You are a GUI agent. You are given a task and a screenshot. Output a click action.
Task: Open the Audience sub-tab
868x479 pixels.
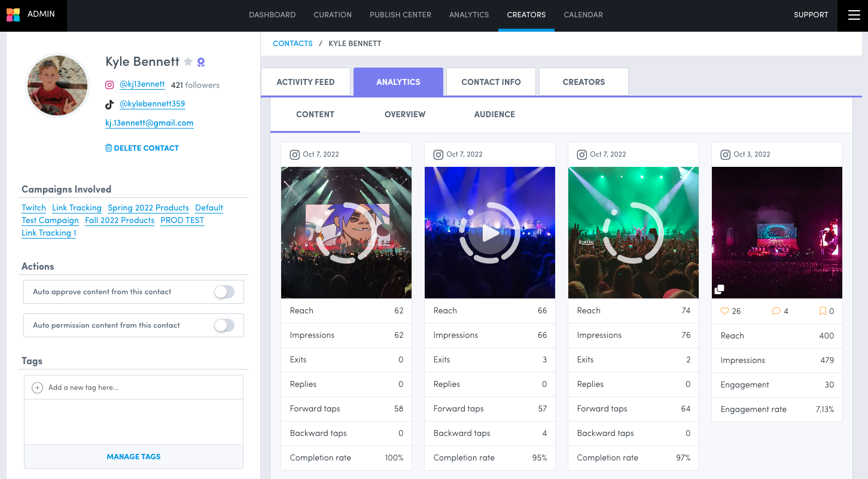point(494,114)
